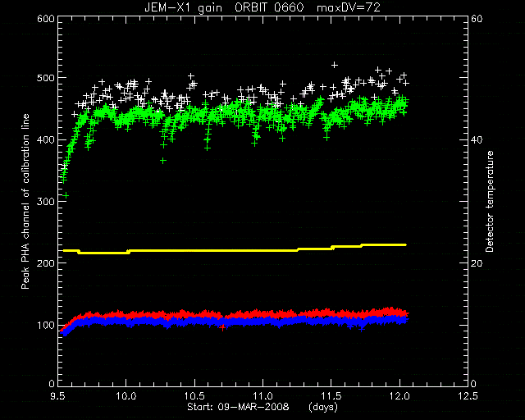Click the lowest green cross near 300

click(x=66, y=195)
